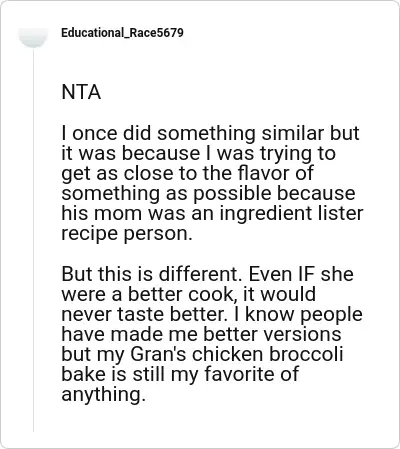Click the line 'have made me better versions'

[201, 334]
